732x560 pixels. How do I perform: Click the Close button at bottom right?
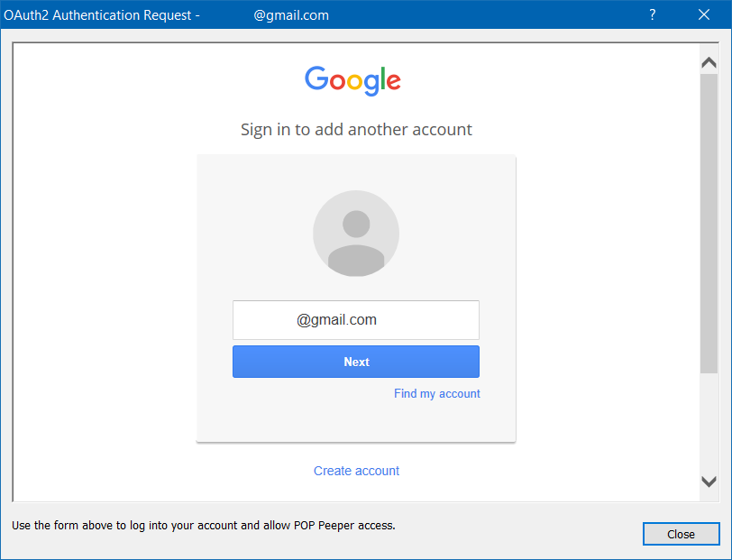pos(681,534)
